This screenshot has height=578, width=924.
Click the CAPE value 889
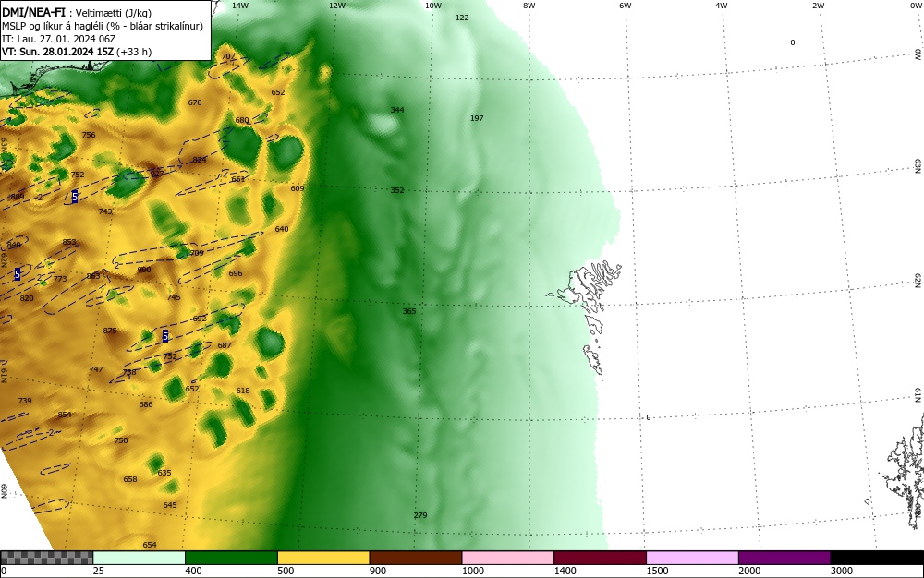tap(18, 197)
